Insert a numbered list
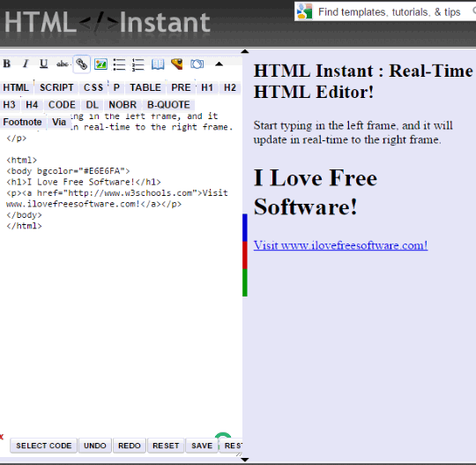The height and width of the screenshot is (465, 476). (138, 64)
